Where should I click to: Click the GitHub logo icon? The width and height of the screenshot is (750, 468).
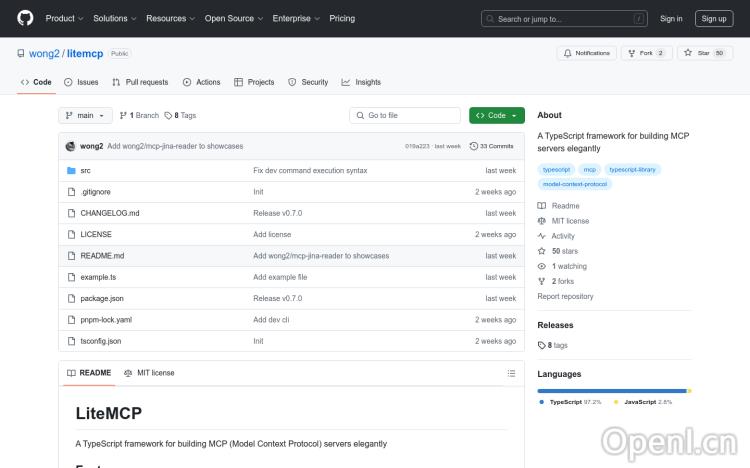pyautogui.click(x=25, y=18)
